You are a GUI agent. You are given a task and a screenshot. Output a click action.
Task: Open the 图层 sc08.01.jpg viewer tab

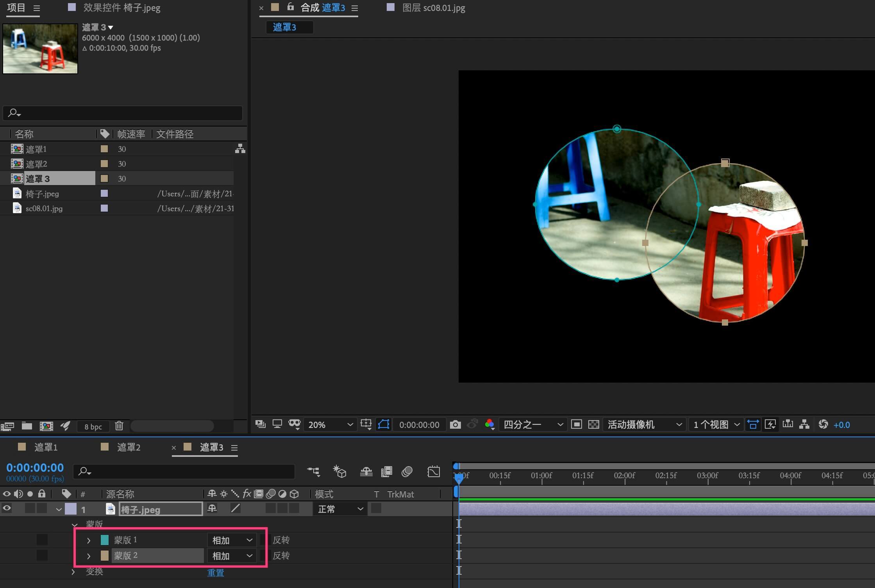(433, 8)
